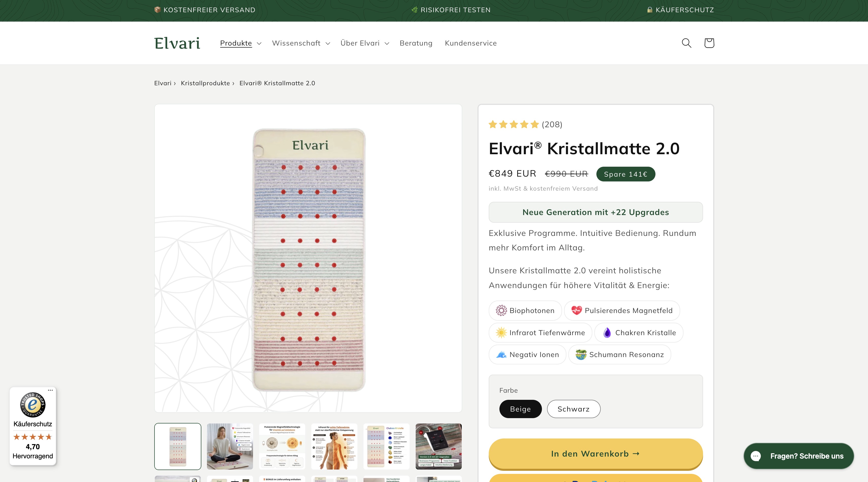The height and width of the screenshot is (482, 868).
Task: Select the Infrarot echte Tiefenwärme thumbnail
Action: pos(334,447)
